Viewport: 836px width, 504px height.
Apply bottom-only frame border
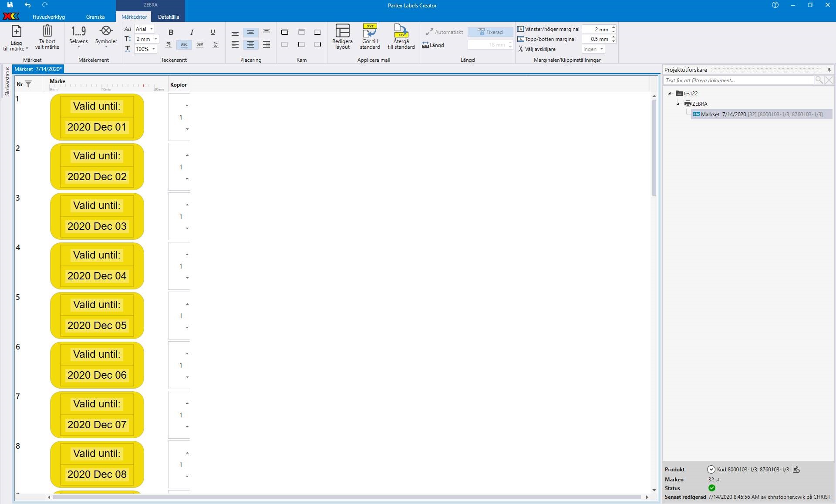[x=317, y=32]
